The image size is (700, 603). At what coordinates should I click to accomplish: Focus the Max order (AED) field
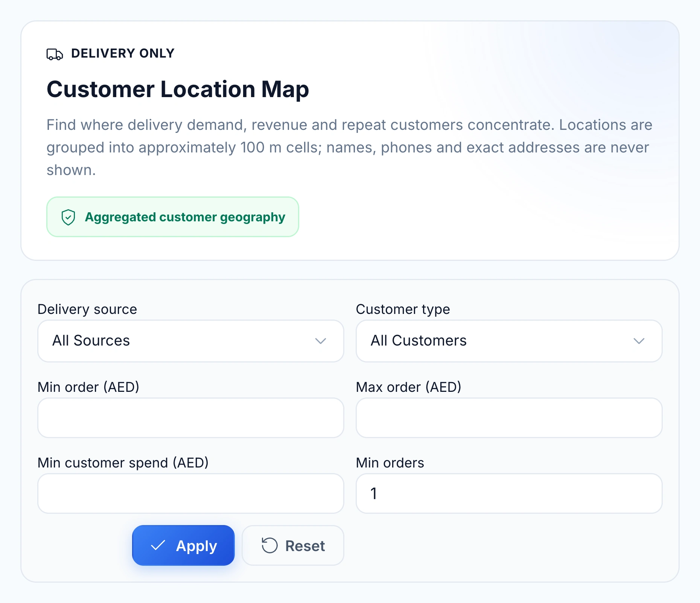click(509, 418)
